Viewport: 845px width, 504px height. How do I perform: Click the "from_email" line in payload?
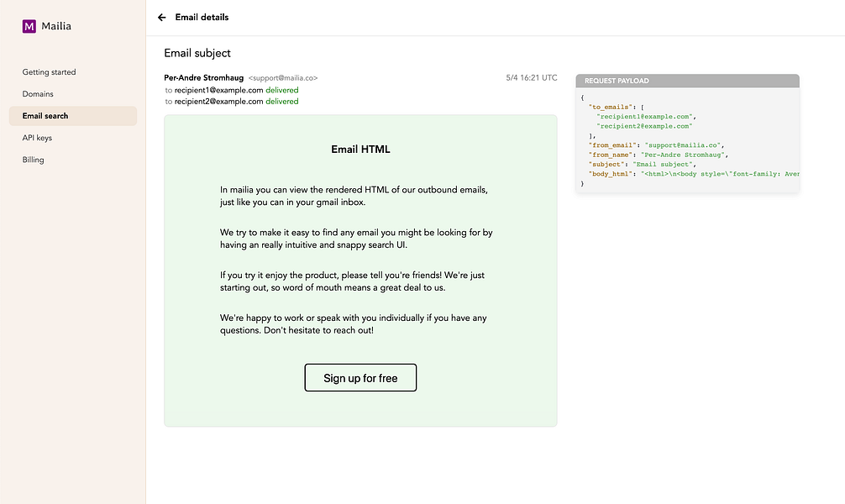coord(656,145)
